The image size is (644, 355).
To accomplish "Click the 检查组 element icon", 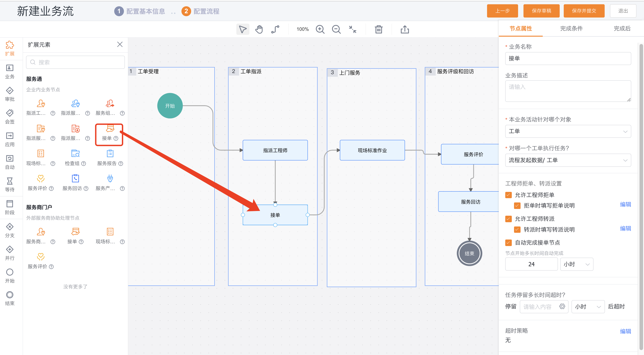I will [75, 153].
